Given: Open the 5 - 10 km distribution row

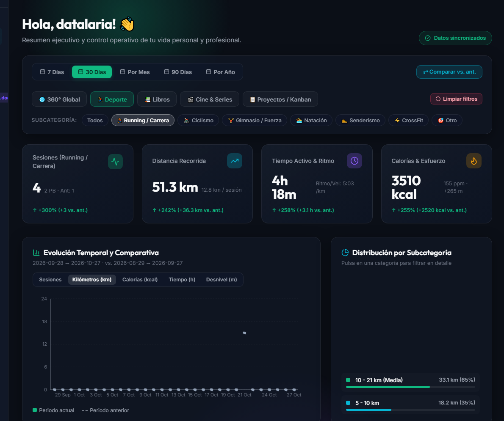Looking at the screenshot, I should (x=410, y=405).
